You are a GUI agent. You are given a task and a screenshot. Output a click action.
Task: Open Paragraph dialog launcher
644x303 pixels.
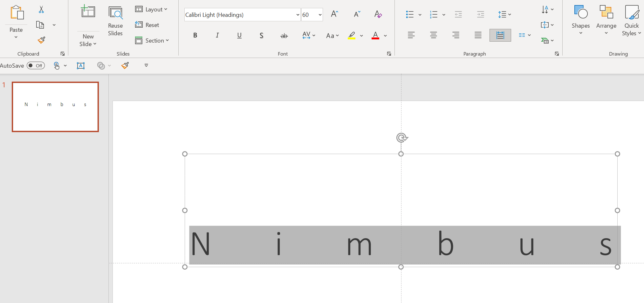click(557, 54)
